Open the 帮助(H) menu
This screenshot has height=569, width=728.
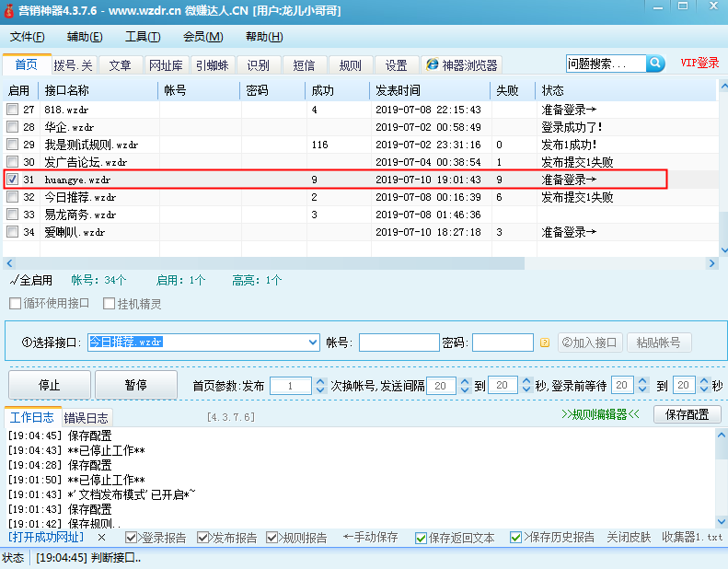[x=264, y=37]
